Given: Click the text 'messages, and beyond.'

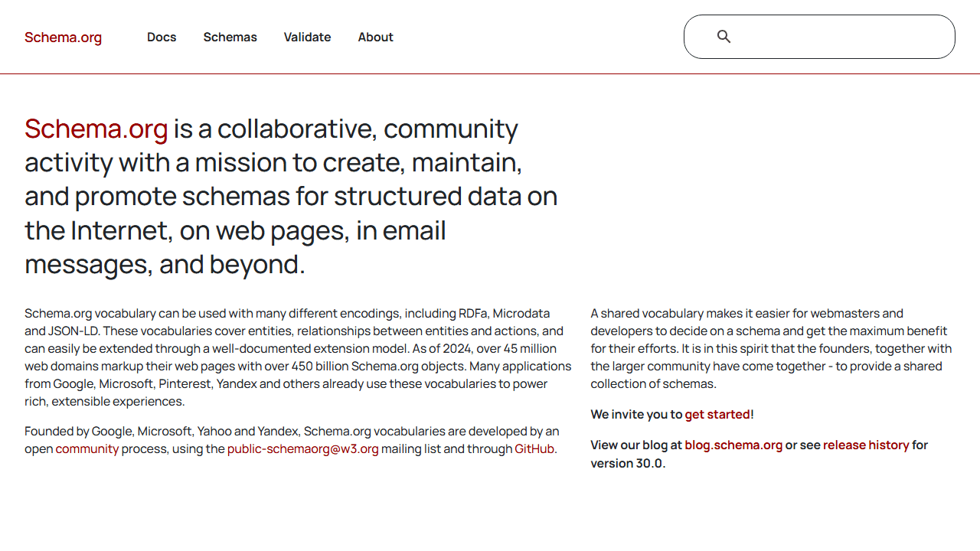Looking at the screenshot, I should click(x=165, y=264).
